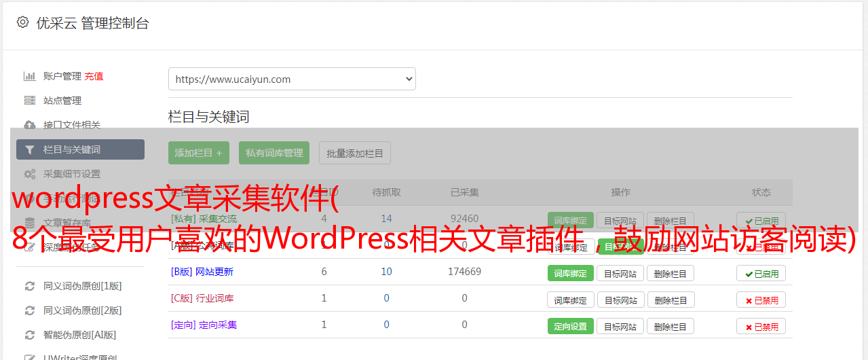Click the server icon next to 站点管理
868x360 pixels.
(29, 101)
